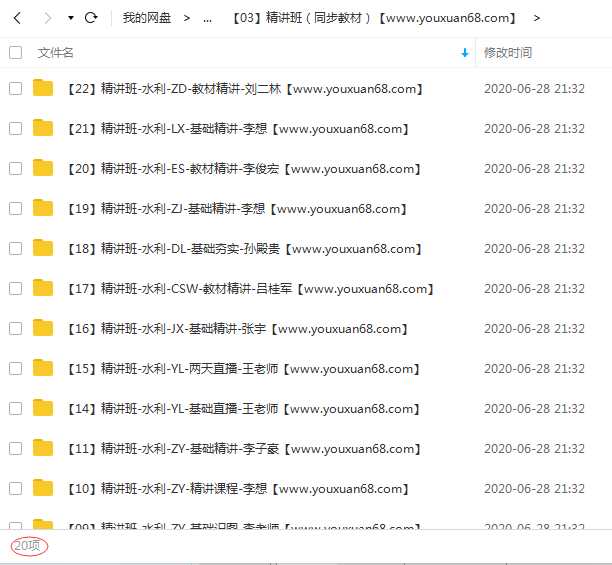This screenshot has width=612, height=565.
Task: Go to 我的网盘 in the breadcrumb
Action: 146,18
